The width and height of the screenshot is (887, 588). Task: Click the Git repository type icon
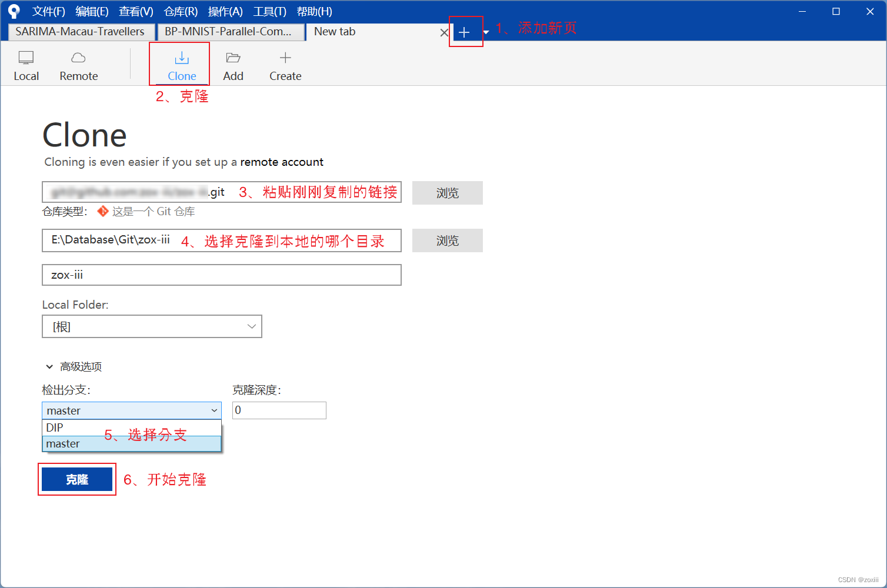[103, 211]
